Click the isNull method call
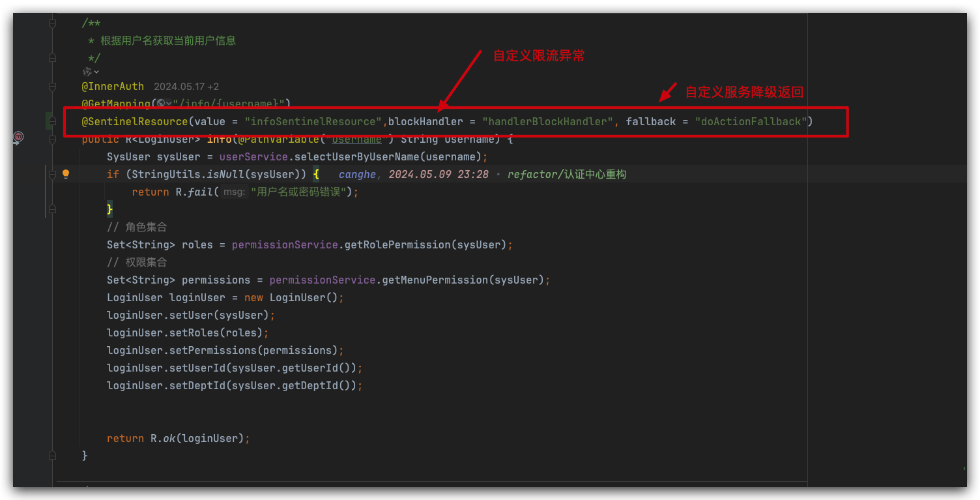This screenshot has height=500, width=980. (225, 174)
